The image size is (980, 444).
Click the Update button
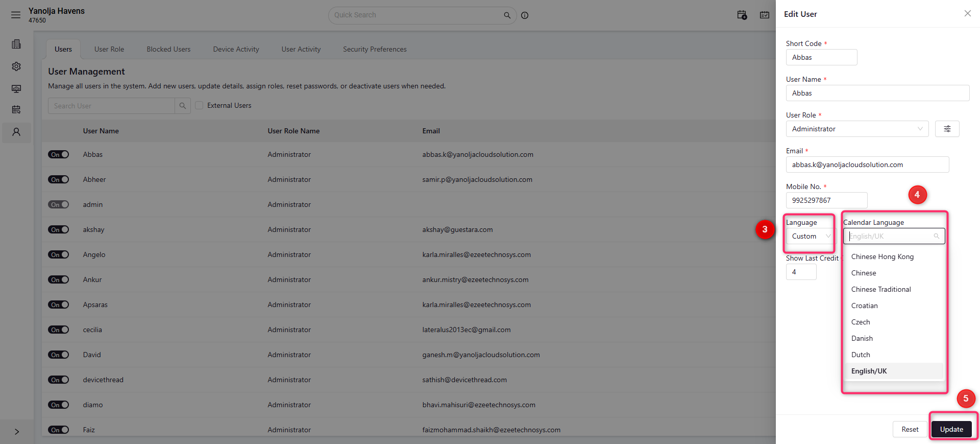pyautogui.click(x=951, y=429)
